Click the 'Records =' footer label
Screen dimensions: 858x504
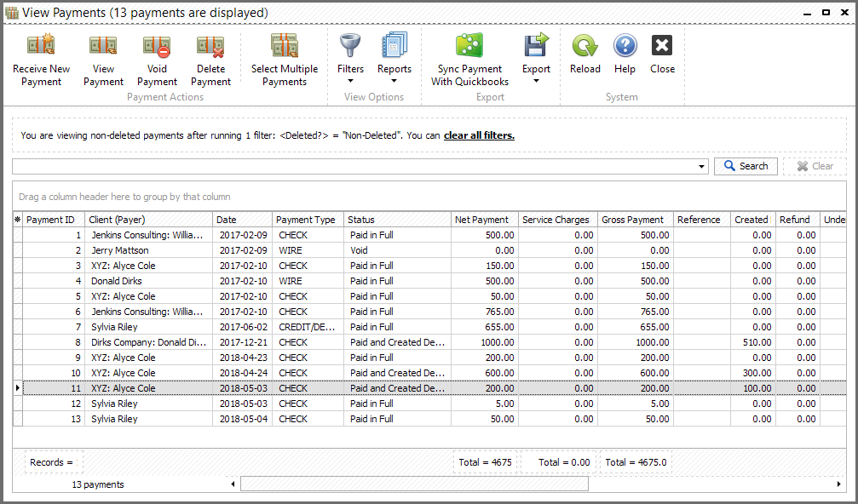click(x=52, y=462)
